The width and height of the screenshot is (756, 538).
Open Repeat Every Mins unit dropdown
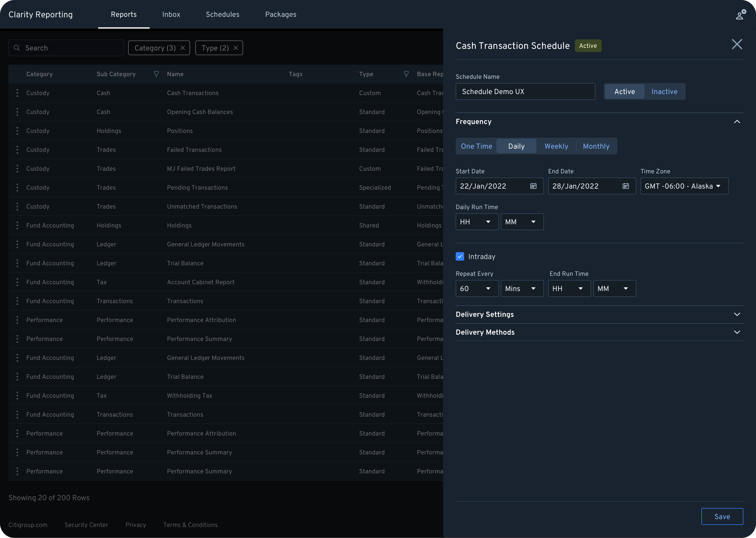[522, 288]
